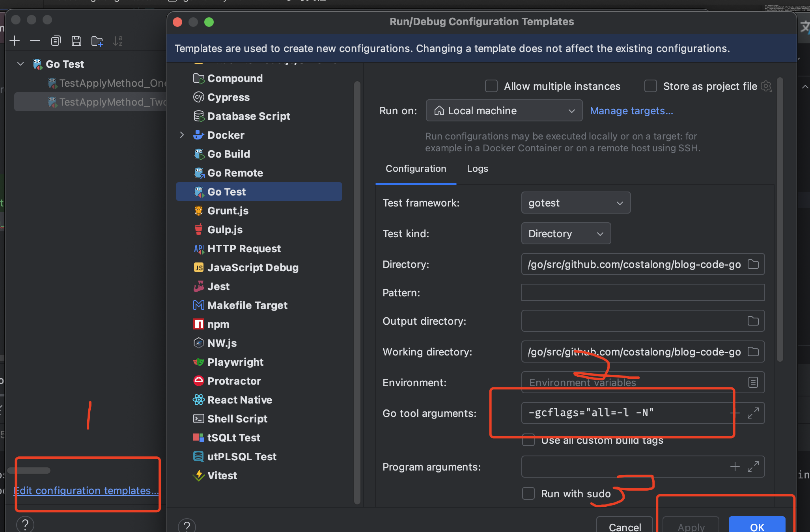
Task: Insert macro in Program arguments plus icon
Action: 735,467
